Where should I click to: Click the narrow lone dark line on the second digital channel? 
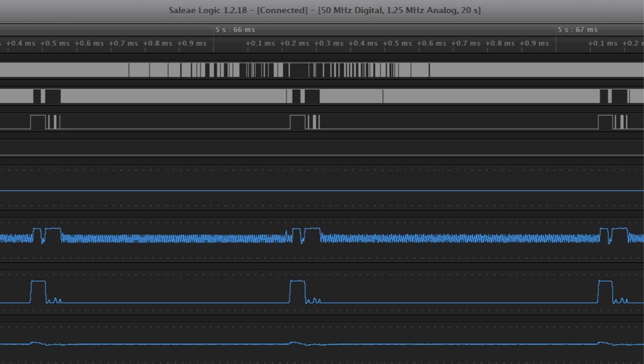[383, 96]
